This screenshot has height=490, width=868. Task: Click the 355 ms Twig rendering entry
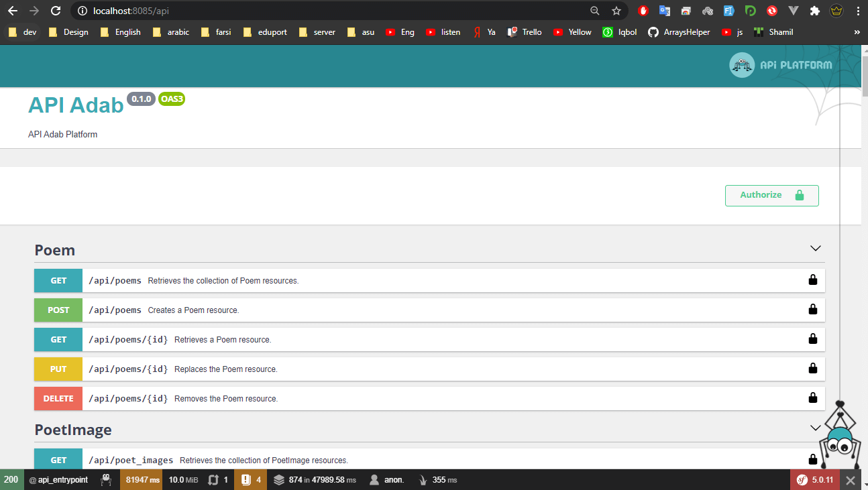click(437, 480)
